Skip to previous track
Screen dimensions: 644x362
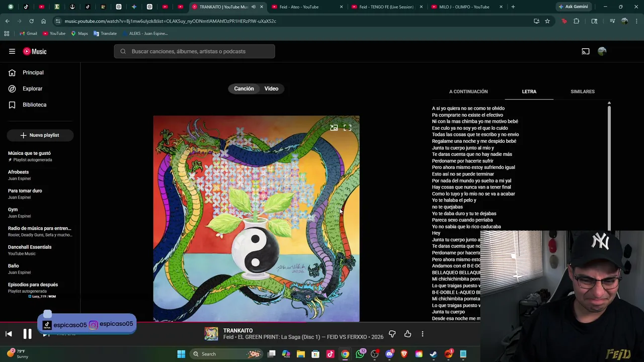pos(9,334)
